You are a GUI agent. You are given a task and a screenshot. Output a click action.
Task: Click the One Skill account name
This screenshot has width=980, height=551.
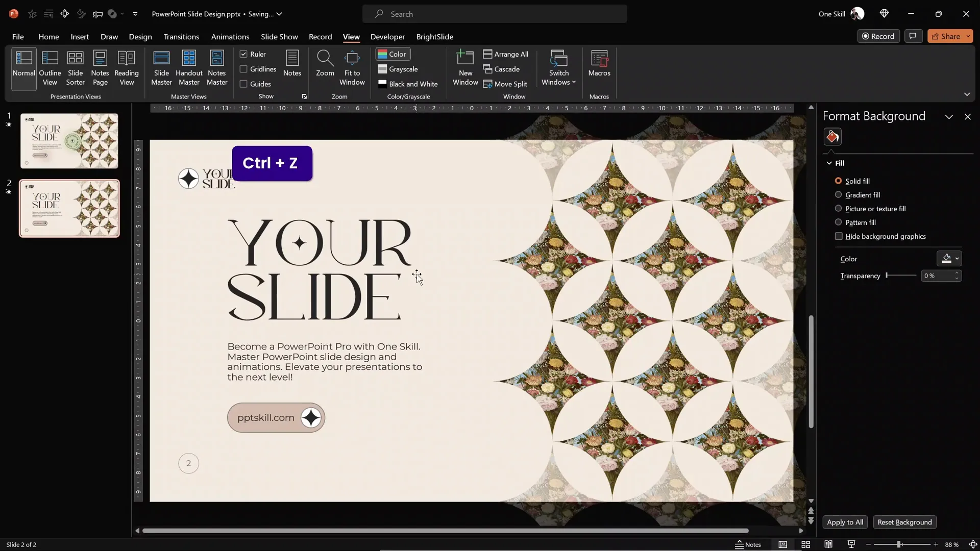831,14
